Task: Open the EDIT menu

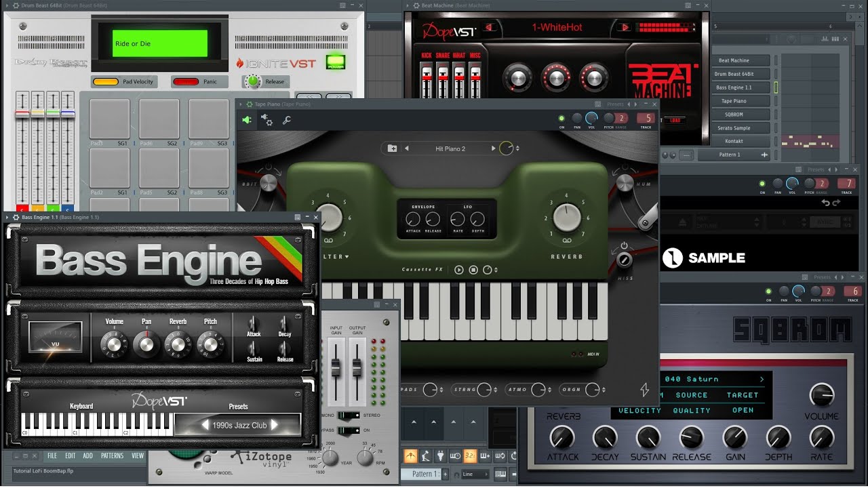Action: coord(71,456)
